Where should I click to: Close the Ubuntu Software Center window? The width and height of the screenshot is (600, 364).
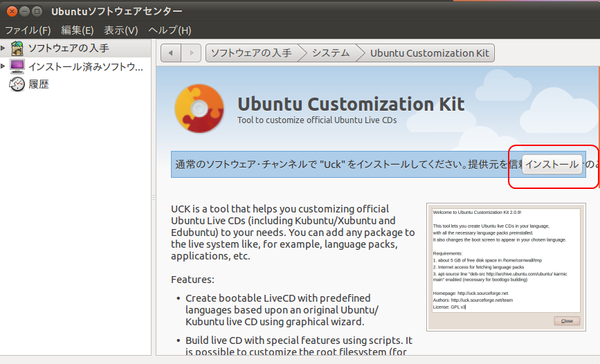12,11
